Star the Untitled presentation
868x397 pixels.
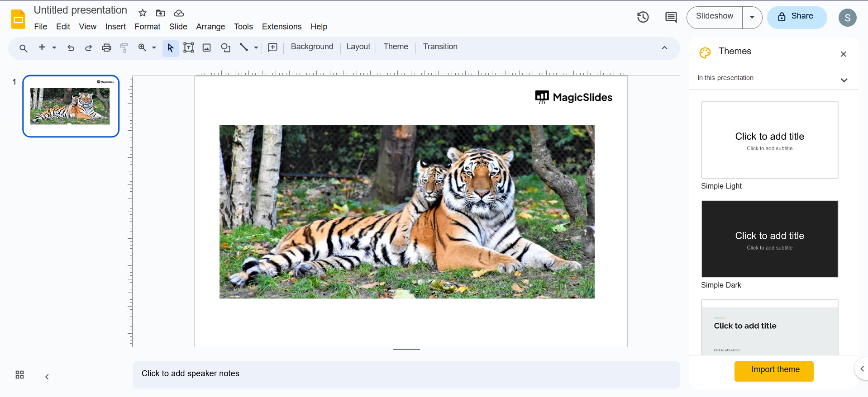[143, 13]
